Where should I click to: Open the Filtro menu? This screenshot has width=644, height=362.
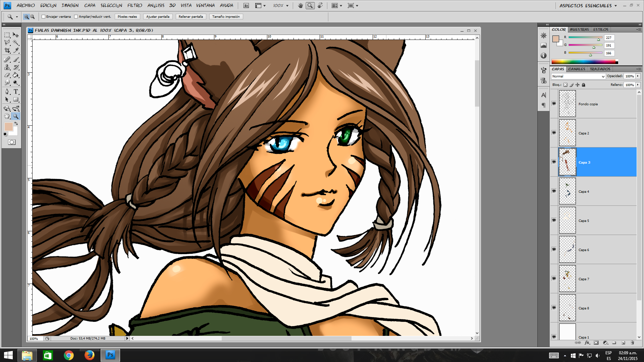(x=135, y=6)
